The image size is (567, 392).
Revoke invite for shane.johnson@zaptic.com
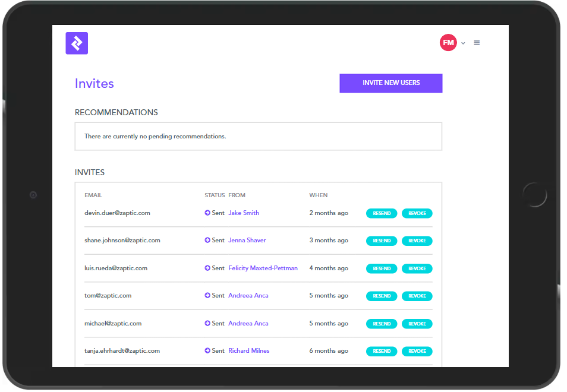point(417,241)
